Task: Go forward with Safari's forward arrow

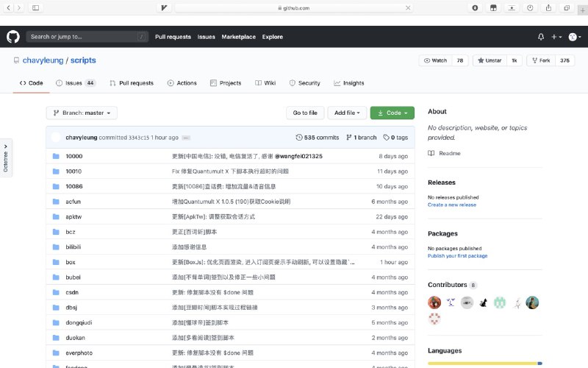Action: [x=19, y=7]
